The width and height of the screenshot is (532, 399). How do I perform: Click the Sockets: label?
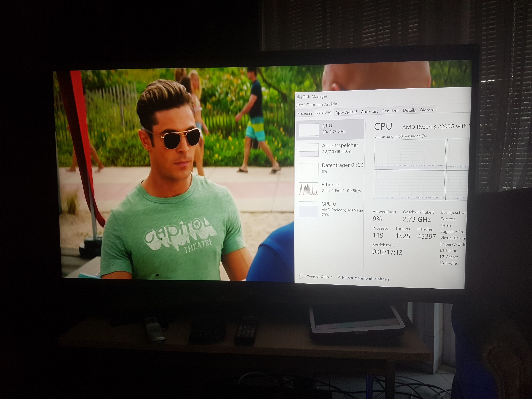click(448, 219)
